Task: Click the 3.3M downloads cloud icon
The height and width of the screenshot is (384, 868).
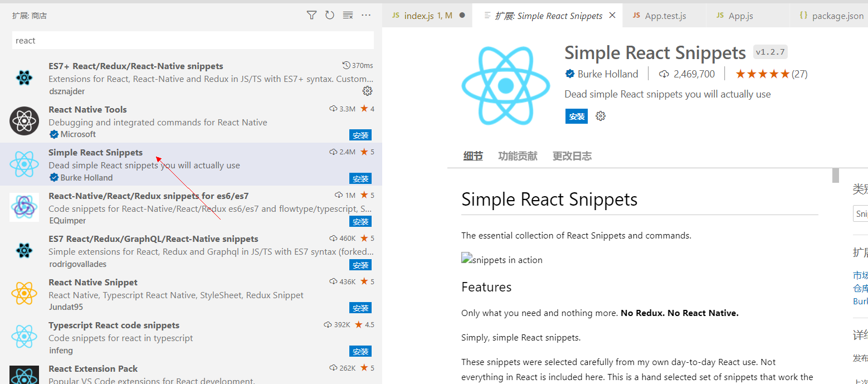Action: 333,109
